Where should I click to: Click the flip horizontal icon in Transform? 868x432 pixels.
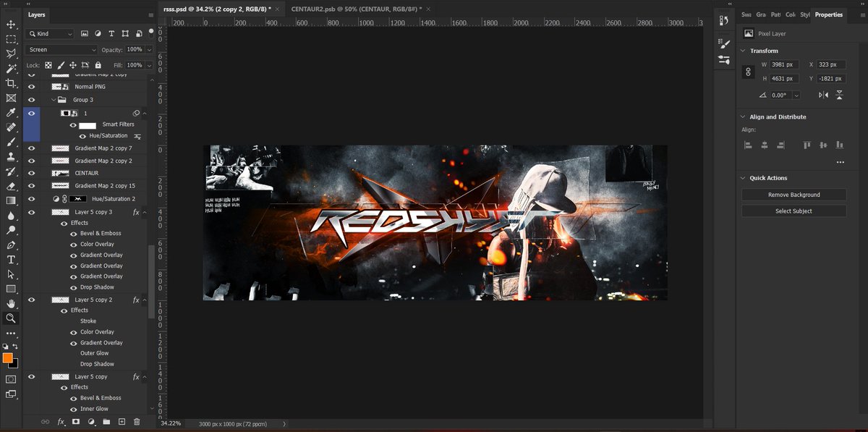(x=823, y=95)
